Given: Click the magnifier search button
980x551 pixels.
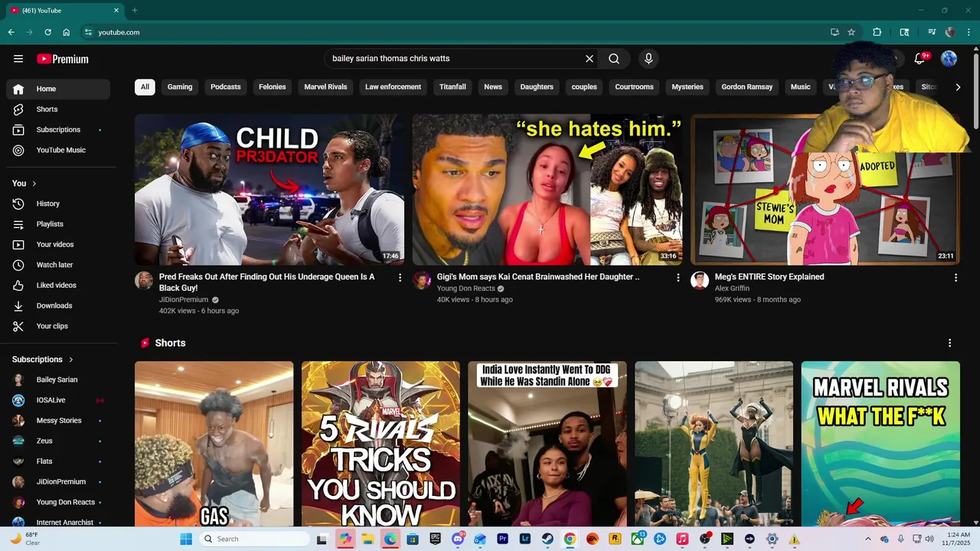Looking at the screenshot, I should pyautogui.click(x=614, y=59).
